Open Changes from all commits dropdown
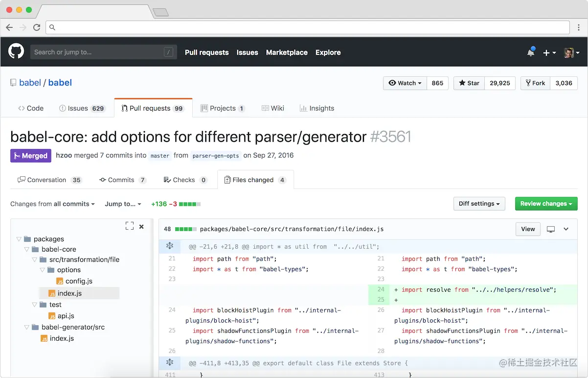Viewport: 588px width, 378px height. [52, 204]
